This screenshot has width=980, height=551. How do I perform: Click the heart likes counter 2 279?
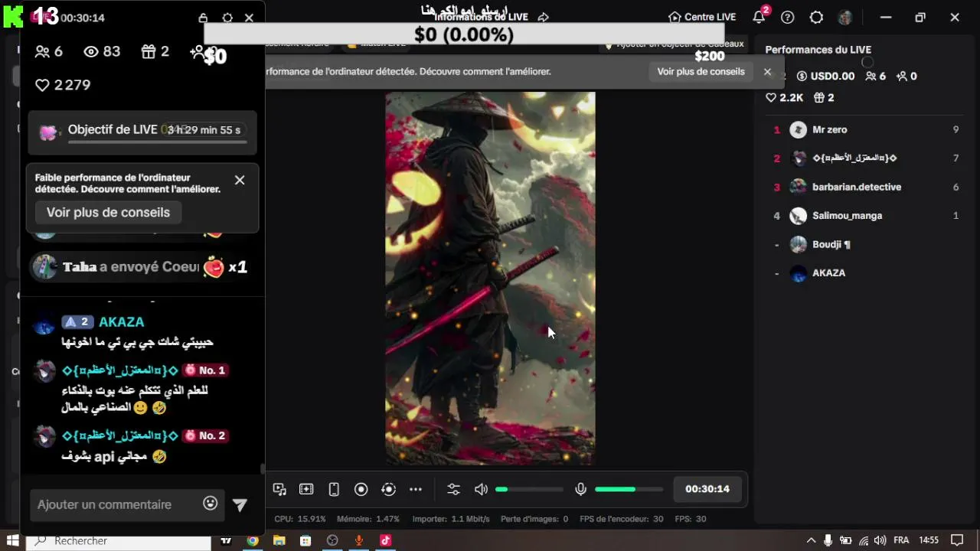pyautogui.click(x=63, y=85)
